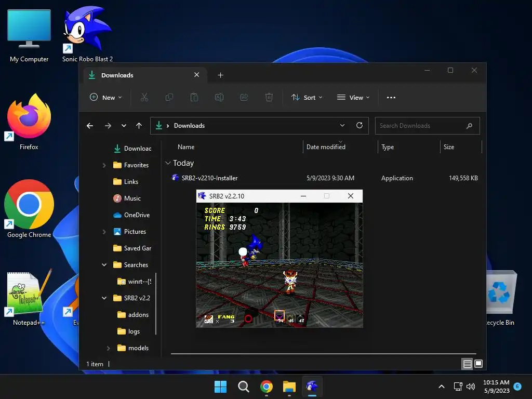This screenshot has height=399, width=532.
Task: Close the Downloads tab
Action: pos(196,75)
